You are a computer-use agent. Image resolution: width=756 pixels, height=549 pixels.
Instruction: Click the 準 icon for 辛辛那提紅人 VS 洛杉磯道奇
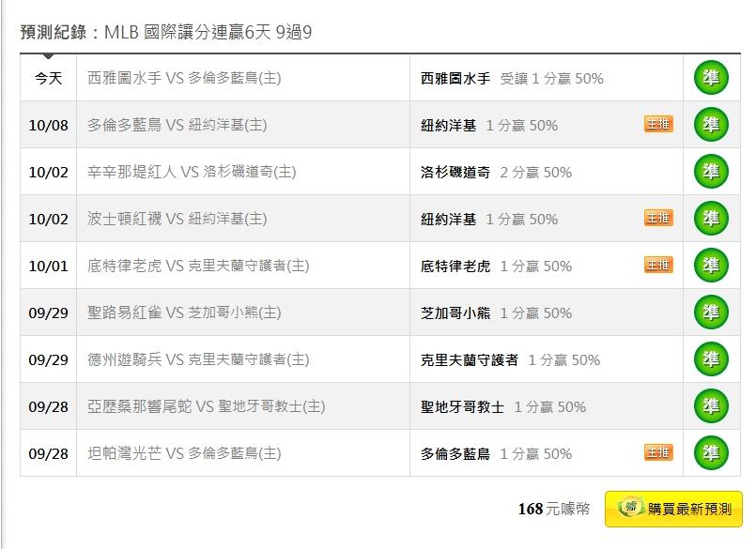pos(711,172)
